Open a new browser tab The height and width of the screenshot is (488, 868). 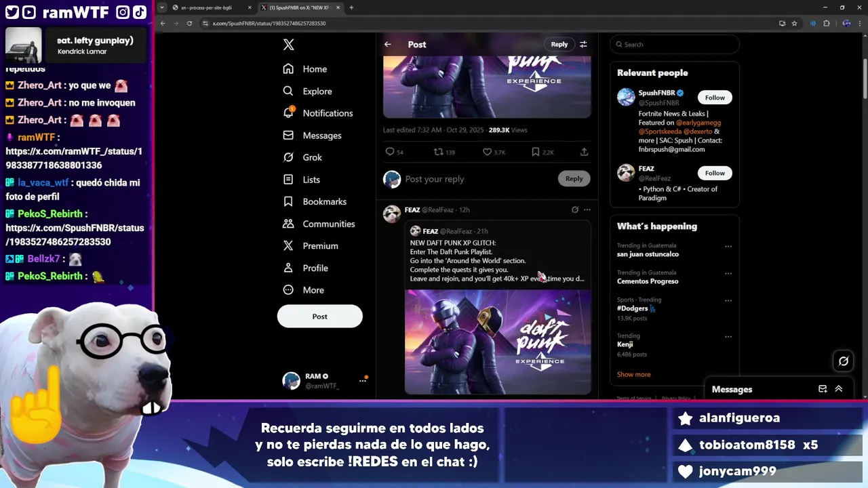[x=351, y=7]
